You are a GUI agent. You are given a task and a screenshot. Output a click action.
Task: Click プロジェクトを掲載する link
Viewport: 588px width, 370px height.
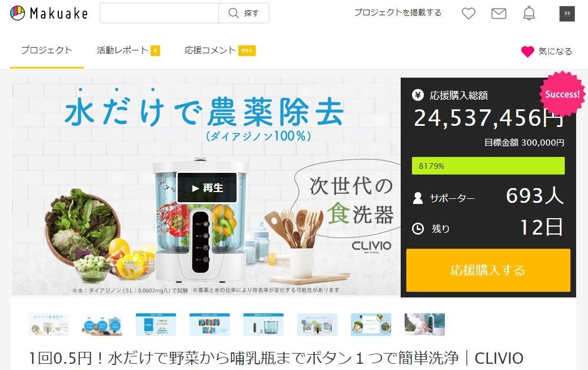(x=398, y=12)
